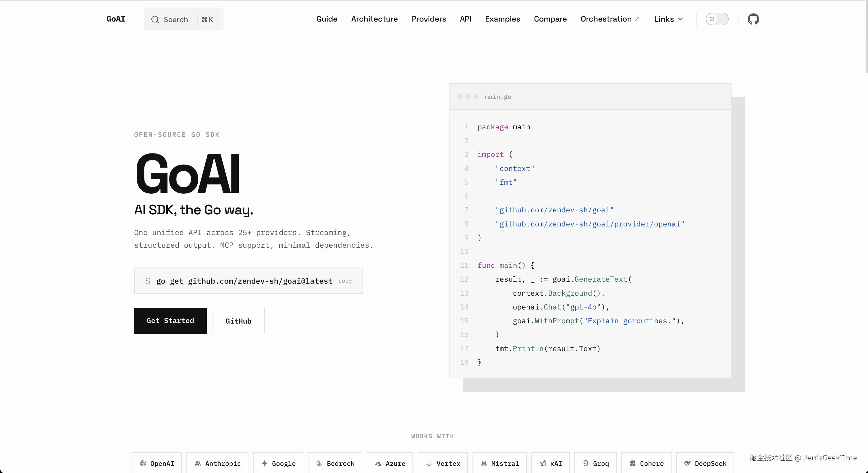868x473 pixels.
Task: Click the 'WORKS WITH' section heading
Action: 432,436
